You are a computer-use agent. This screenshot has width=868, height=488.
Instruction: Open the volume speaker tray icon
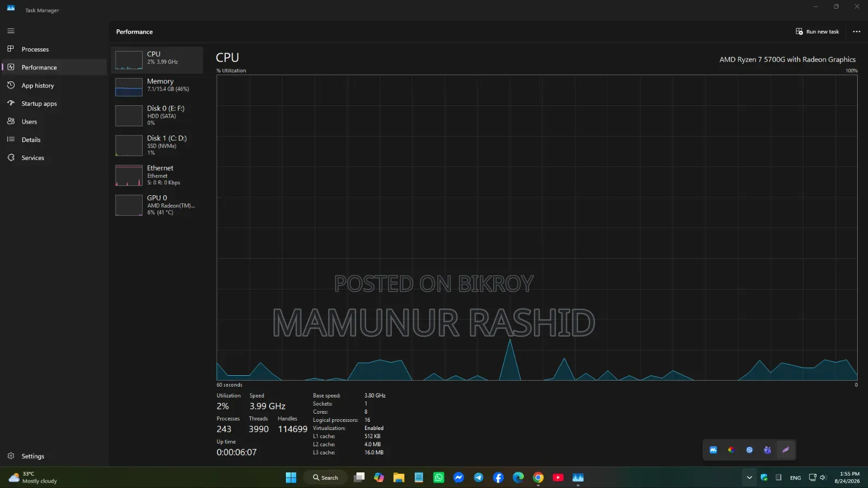(823, 478)
